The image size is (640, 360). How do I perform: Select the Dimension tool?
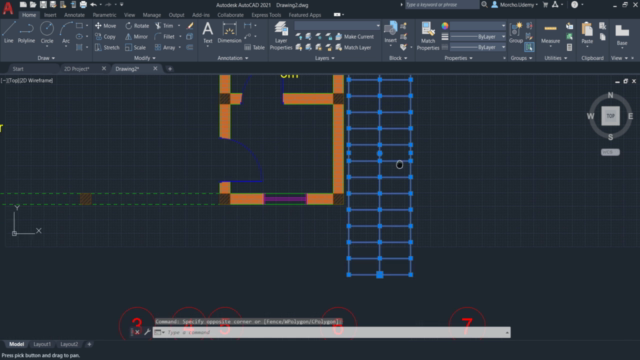[x=229, y=32]
